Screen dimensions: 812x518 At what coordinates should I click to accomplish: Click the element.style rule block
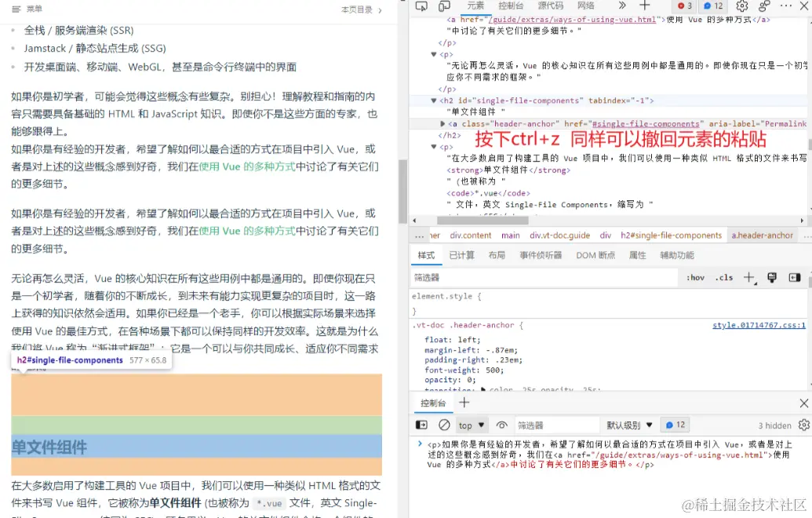pyautogui.click(x=609, y=304)
